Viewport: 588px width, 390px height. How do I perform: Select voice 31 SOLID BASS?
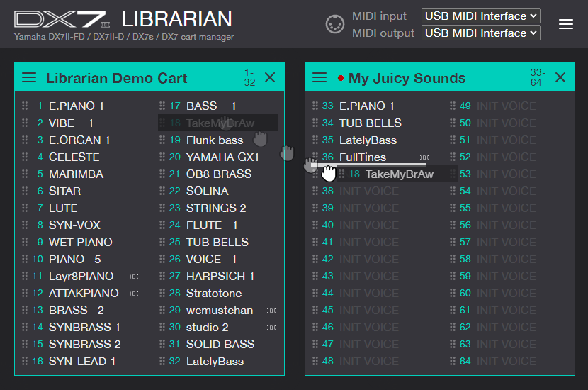pyautogui.click(x=220, y=344)
